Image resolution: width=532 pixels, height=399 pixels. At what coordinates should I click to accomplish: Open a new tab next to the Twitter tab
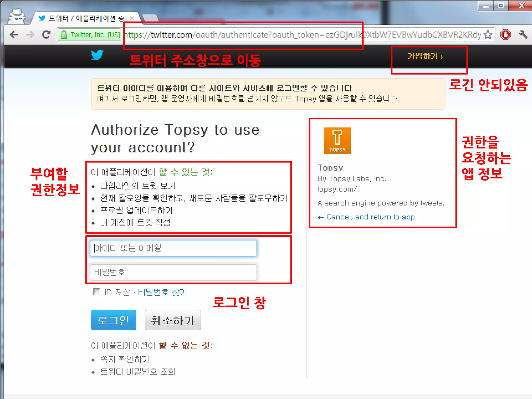coord(151,18)
